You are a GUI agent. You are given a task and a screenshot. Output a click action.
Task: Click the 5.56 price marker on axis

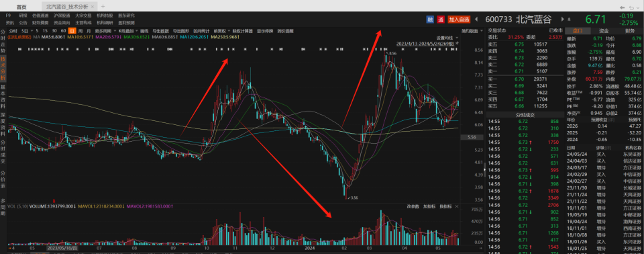coord(472,138)
